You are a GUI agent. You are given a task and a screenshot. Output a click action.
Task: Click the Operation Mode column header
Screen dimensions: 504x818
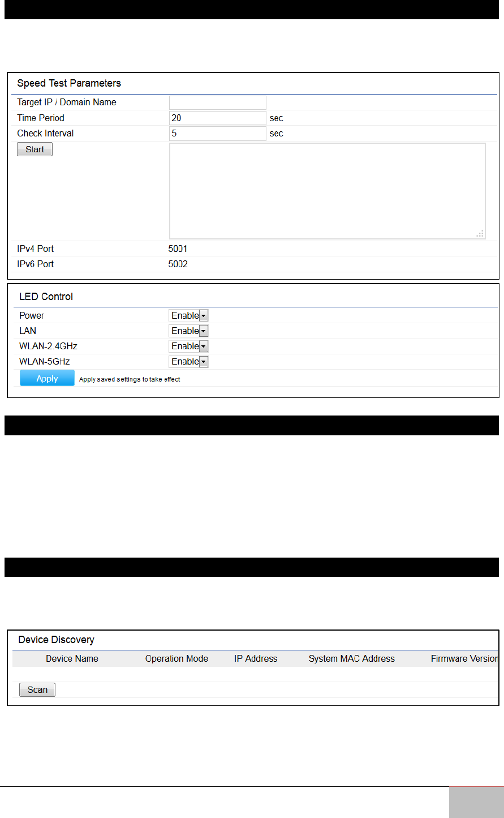[176, 658]
